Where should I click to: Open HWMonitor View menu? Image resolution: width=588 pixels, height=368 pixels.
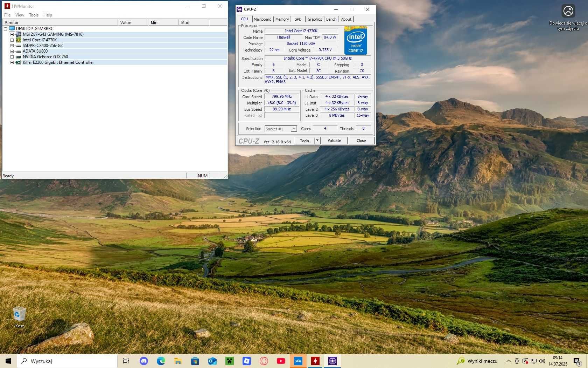[20, 15]
